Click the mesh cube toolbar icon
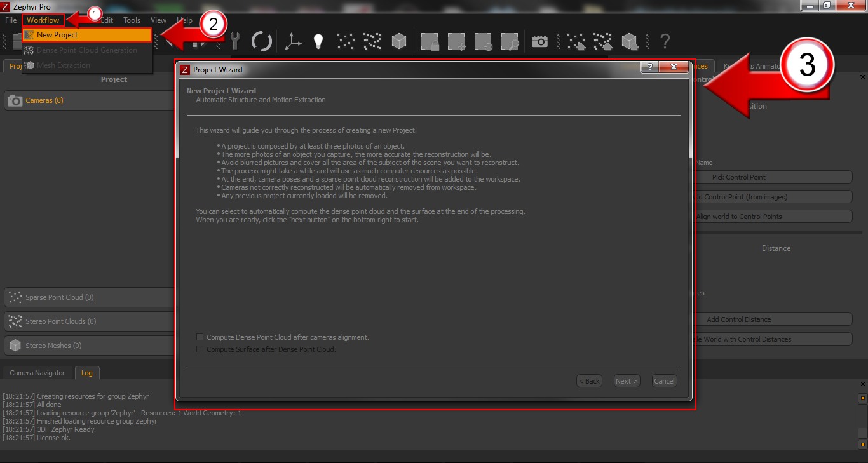The width and height of the screenshot is (868, 463). click(x=399, y=41)
